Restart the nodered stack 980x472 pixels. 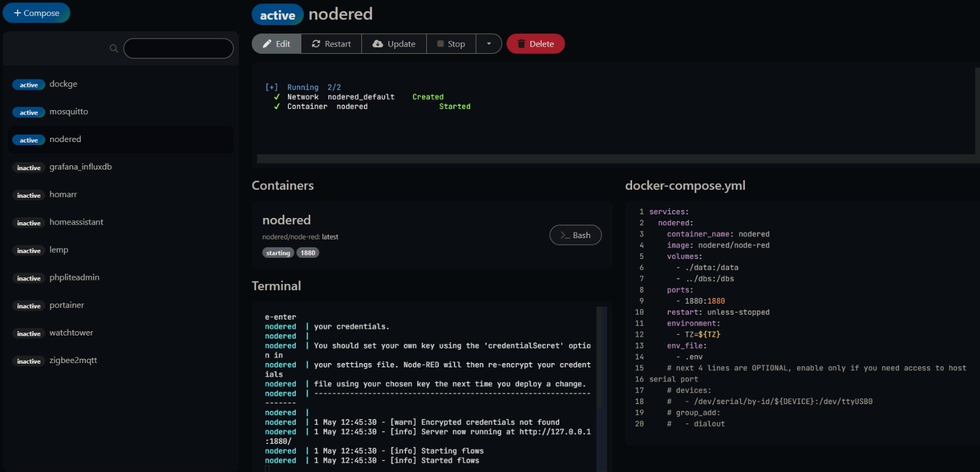[331, 44]
